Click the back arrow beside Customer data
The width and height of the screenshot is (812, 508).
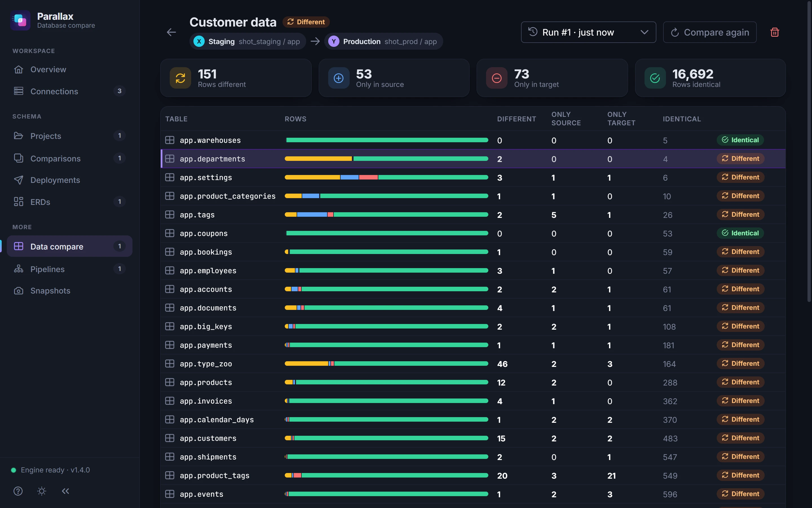coord(171,32)
